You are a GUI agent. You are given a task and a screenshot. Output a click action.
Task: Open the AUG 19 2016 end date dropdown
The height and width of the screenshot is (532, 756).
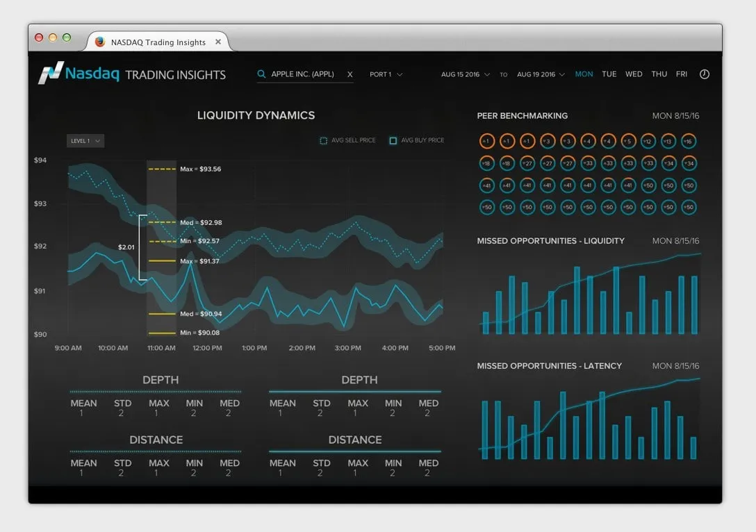click(x=541, y=74)
